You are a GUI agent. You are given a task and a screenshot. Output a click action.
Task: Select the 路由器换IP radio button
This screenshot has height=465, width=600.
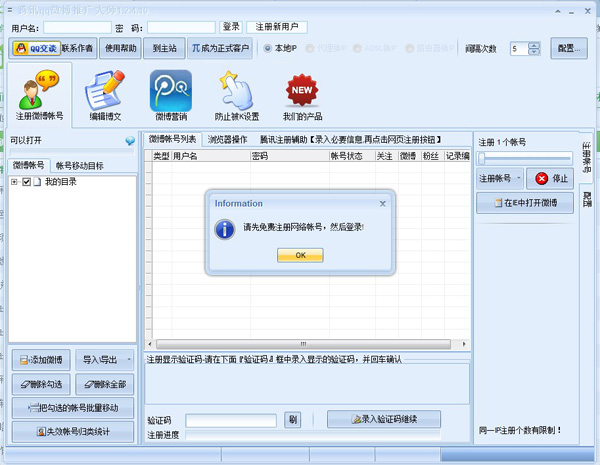click(409, 48)
